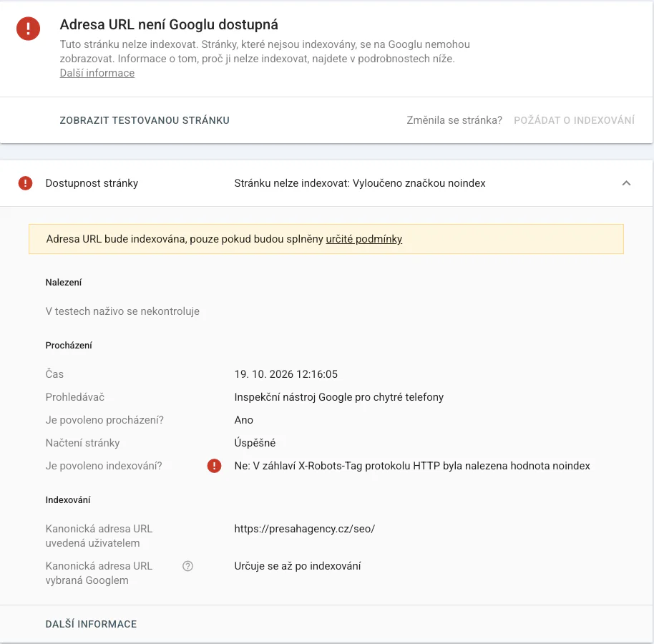Click the yellow notice about indexing conditions

click(326, 239)
